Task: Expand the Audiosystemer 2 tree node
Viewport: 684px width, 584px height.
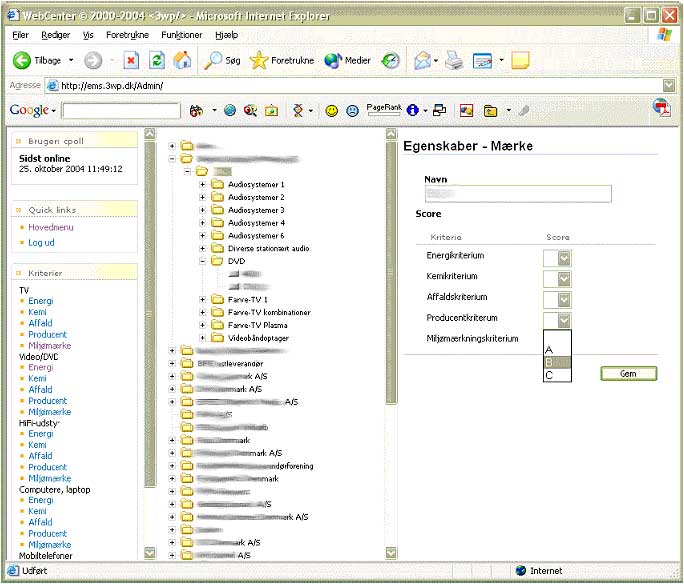Action: pos(202,197)
